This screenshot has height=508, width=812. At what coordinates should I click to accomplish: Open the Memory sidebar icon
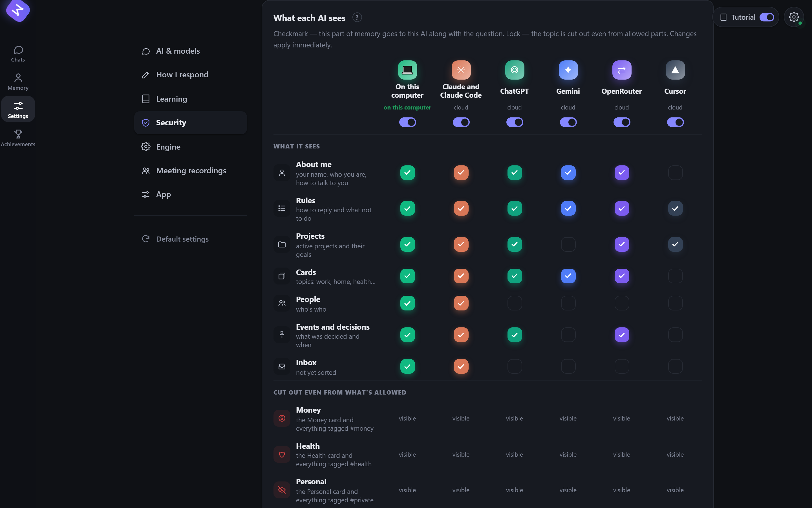point(18,82)
